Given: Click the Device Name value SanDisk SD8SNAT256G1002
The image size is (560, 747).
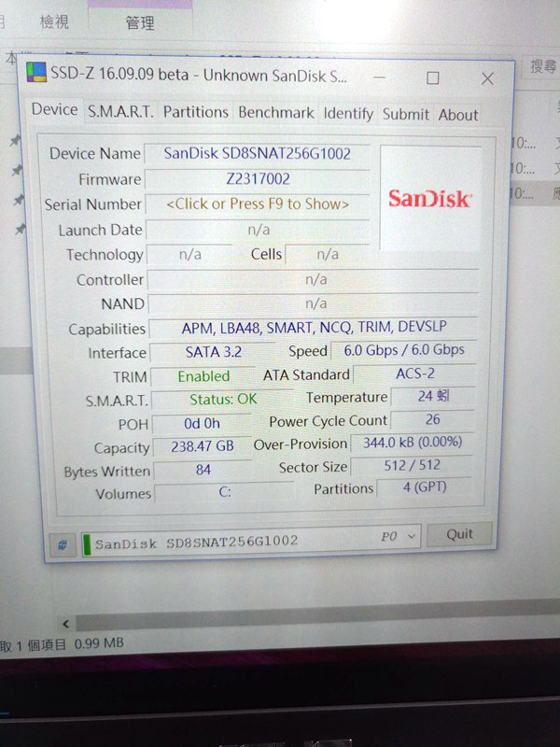Looking at the screenshot, I should pos(258,153).
